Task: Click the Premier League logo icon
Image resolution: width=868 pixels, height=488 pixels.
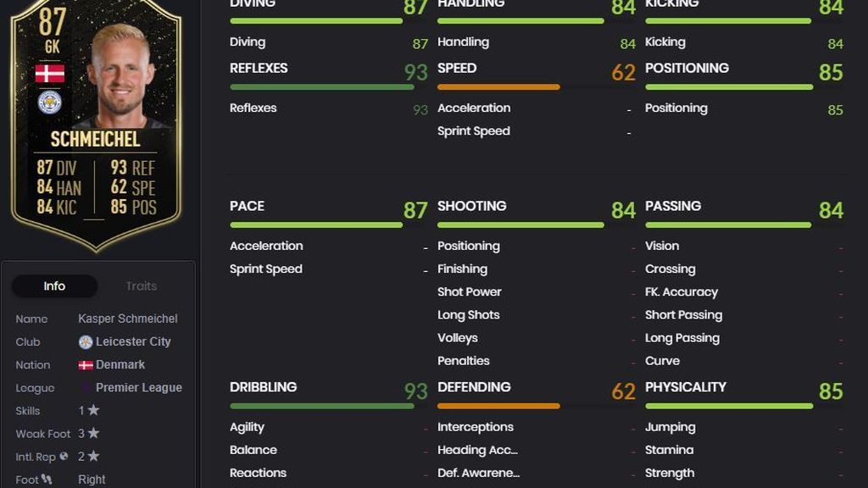Action: (x=86, y=388)
